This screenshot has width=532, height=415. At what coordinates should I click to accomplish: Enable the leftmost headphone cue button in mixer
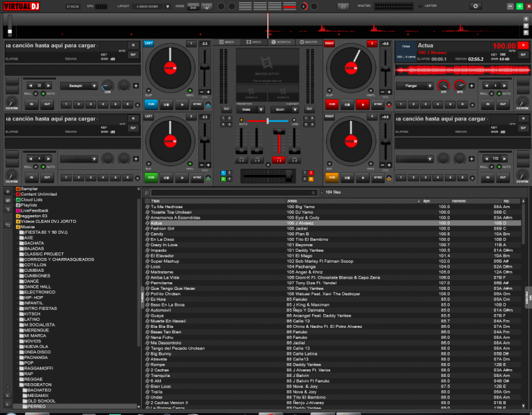click(x=241, y=160)
